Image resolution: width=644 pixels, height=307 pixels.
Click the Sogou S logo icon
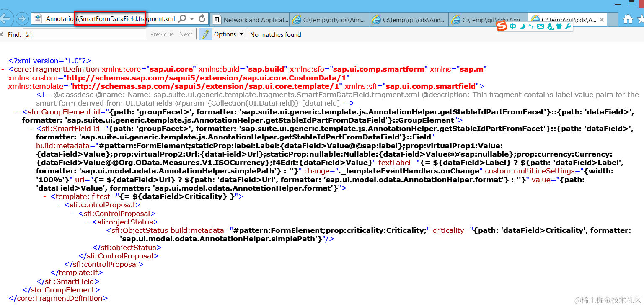pyautogui.click(x=502, y=26)
